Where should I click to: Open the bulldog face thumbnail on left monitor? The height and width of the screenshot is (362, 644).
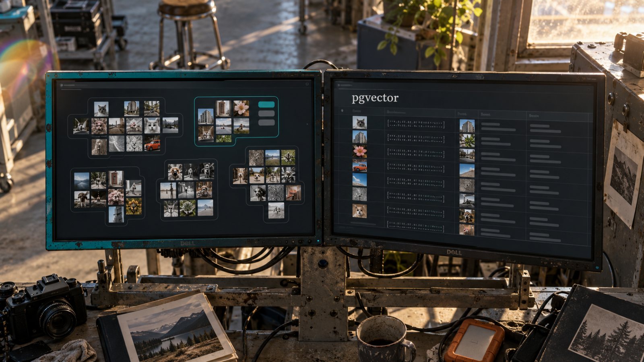[175, 172]
